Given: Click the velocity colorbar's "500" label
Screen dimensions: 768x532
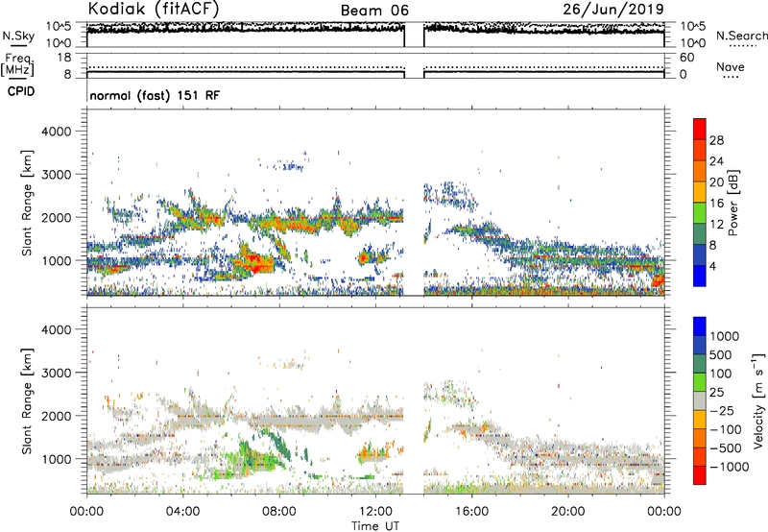Looking at the screenshot, I should [x=722, y=354].
